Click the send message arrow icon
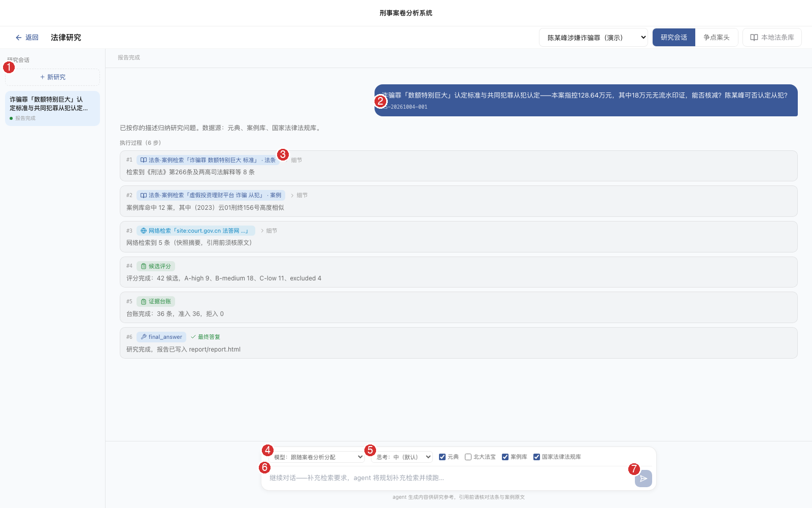This screenshot has width=812, height=508. (x=644, y=479)
